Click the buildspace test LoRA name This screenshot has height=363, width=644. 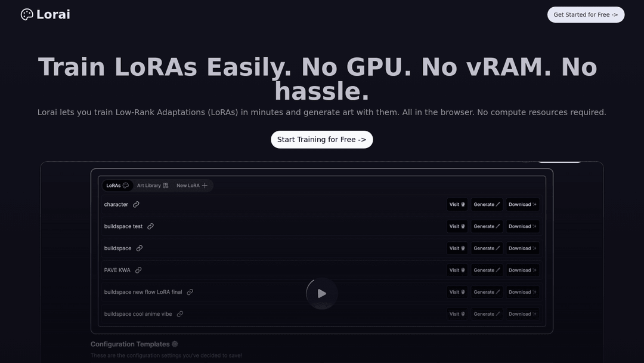[123, 226]
